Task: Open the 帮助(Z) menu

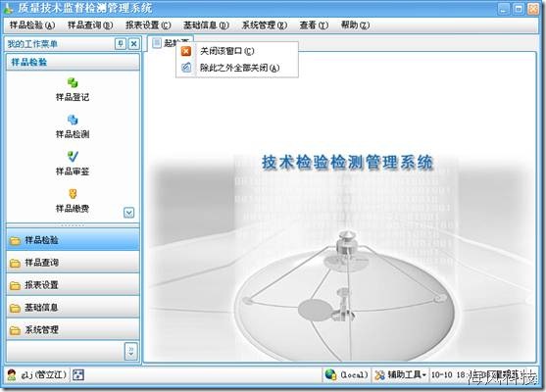Action: (355, 25)
